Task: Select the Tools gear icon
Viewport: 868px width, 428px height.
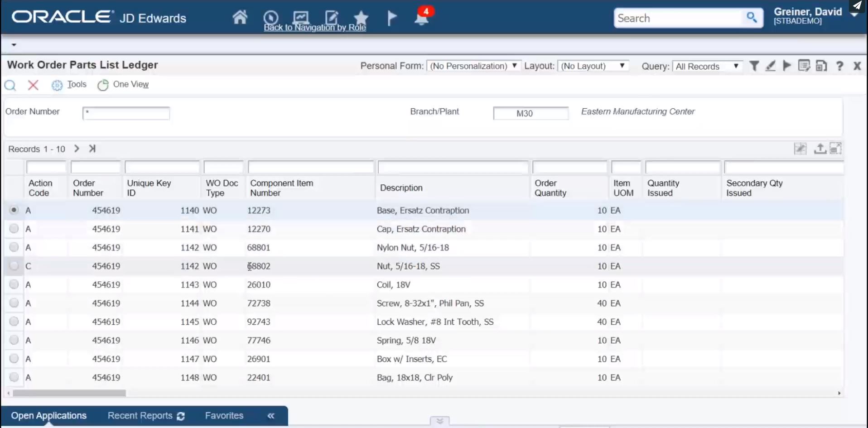Action: click(x=57, y=85)
